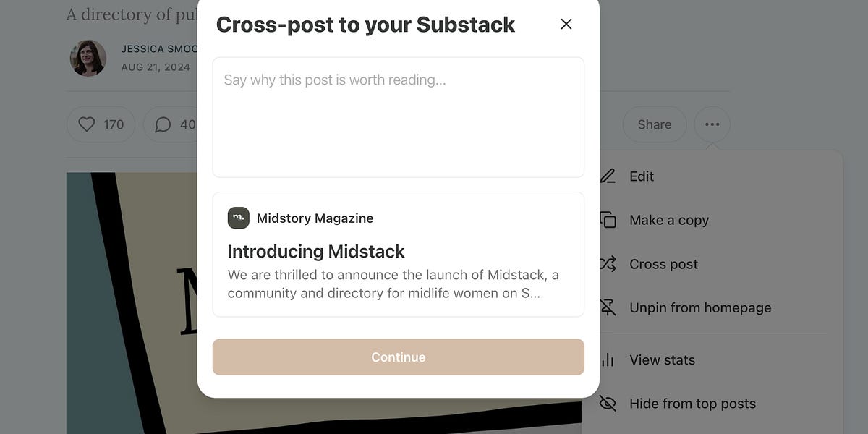Toggle the Hide from top posts crossed-eye icon

click(x=608, y=403)
